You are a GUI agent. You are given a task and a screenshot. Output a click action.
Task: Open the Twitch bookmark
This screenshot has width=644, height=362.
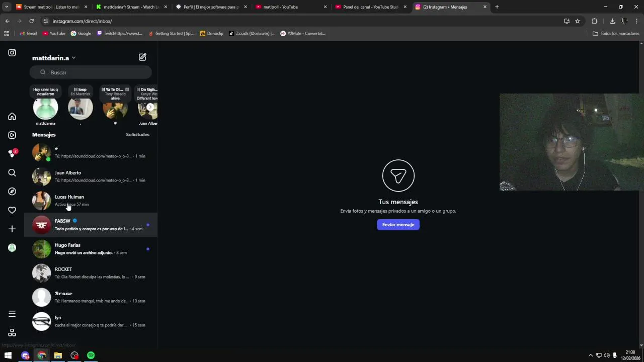point(120,34)
